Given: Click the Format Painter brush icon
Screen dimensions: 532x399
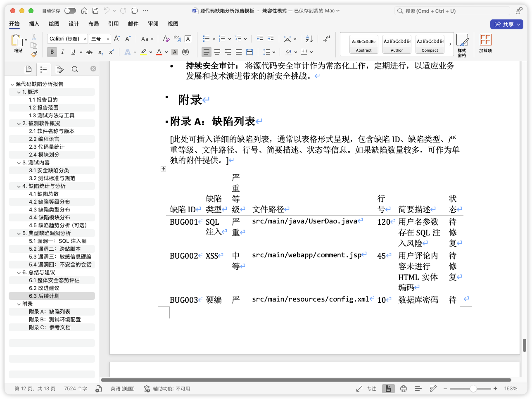Looking at the screenshot, I should click(x=34, y=54).
